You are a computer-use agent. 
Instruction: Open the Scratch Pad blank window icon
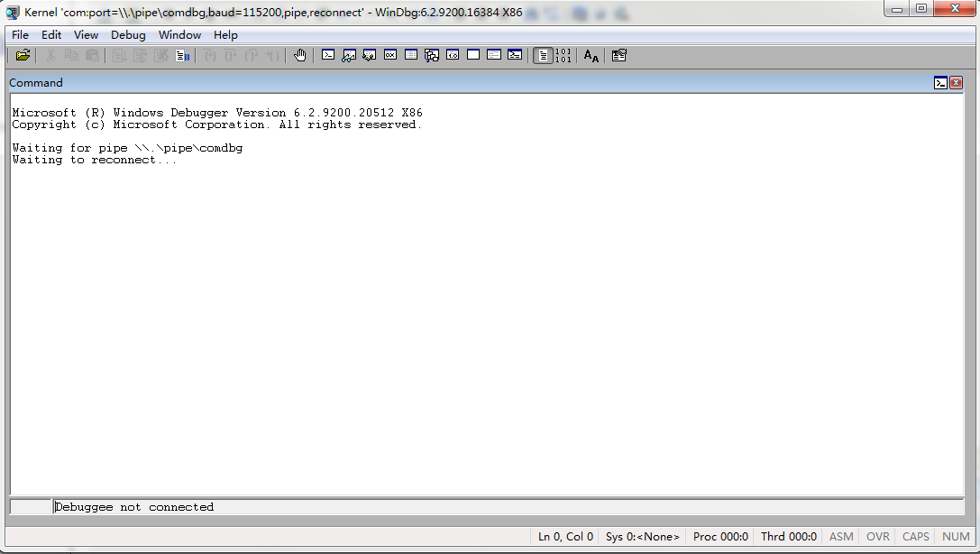click(x=473, y=55)
